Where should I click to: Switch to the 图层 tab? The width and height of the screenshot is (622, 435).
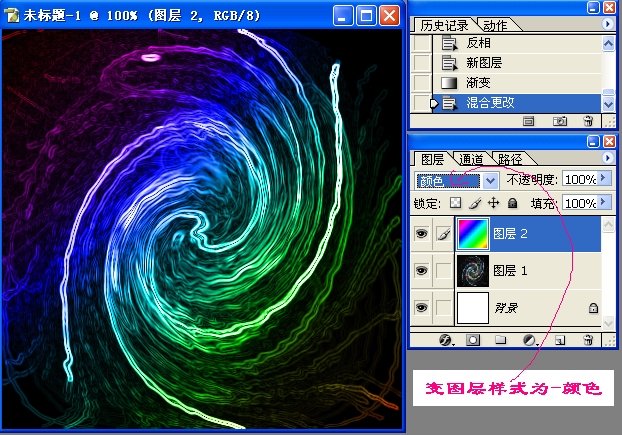pyautogui.click(x=432, y=159)
